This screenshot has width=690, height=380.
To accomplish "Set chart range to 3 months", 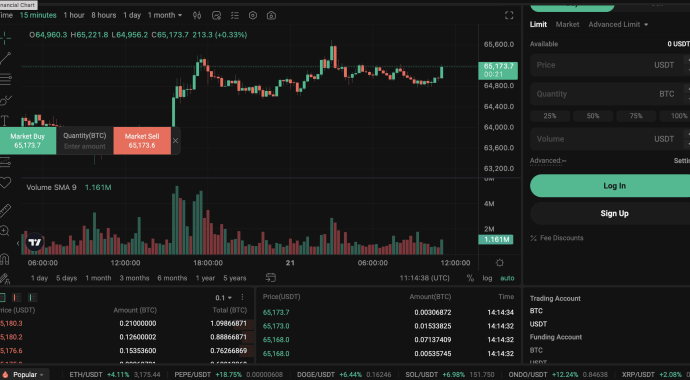I will pyautogui.click(x=134, y=278).
